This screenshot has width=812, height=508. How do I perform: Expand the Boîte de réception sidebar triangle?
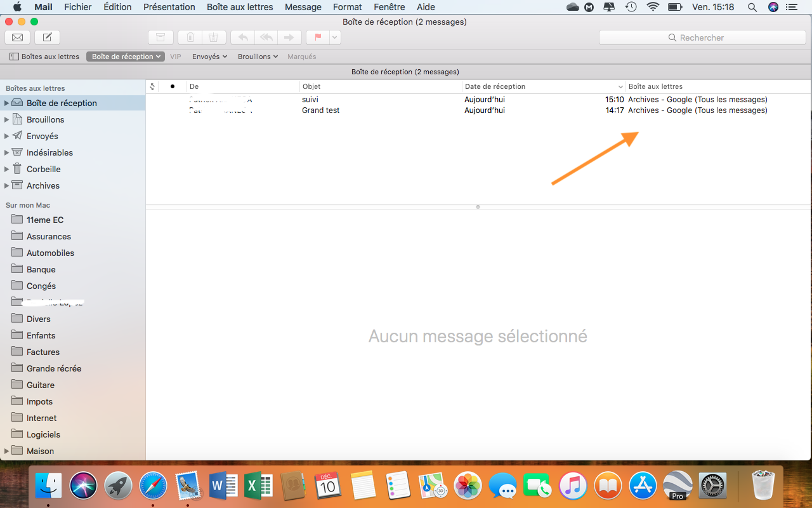coord(6,103)
